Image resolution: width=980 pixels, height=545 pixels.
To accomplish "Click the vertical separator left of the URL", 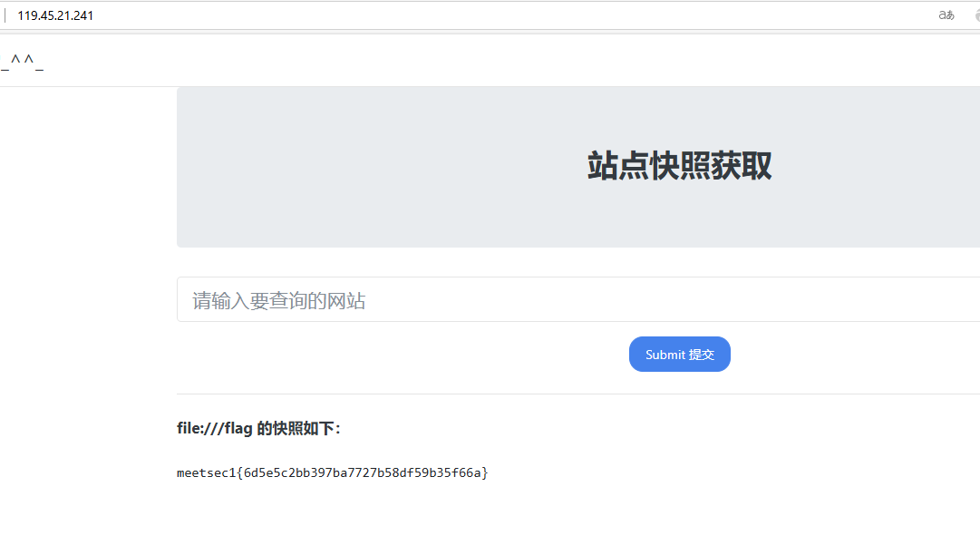I will pos(5,15).
